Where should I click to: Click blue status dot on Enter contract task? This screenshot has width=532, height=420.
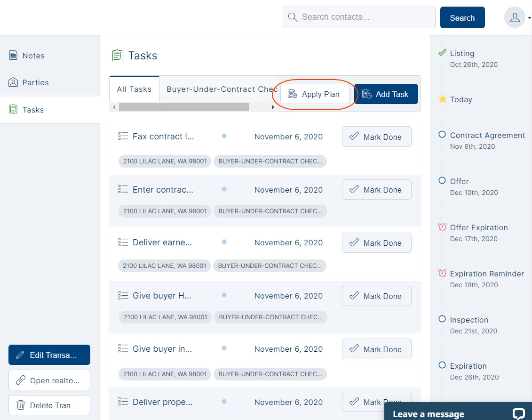(224, 189)
